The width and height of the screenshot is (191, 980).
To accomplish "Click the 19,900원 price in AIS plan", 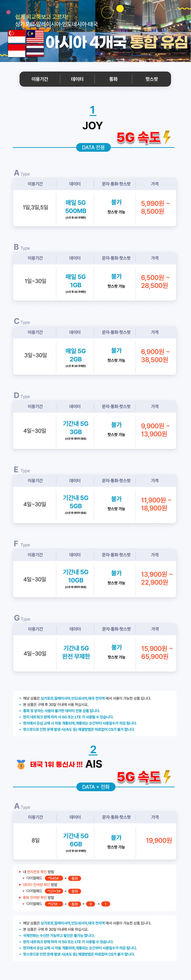I will point(159,840).
